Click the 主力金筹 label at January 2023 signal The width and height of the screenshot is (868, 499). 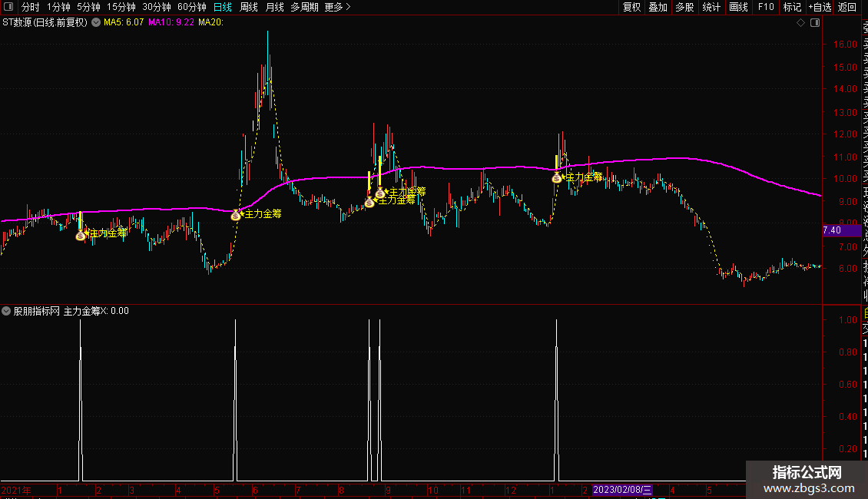[x=584, y=177]
